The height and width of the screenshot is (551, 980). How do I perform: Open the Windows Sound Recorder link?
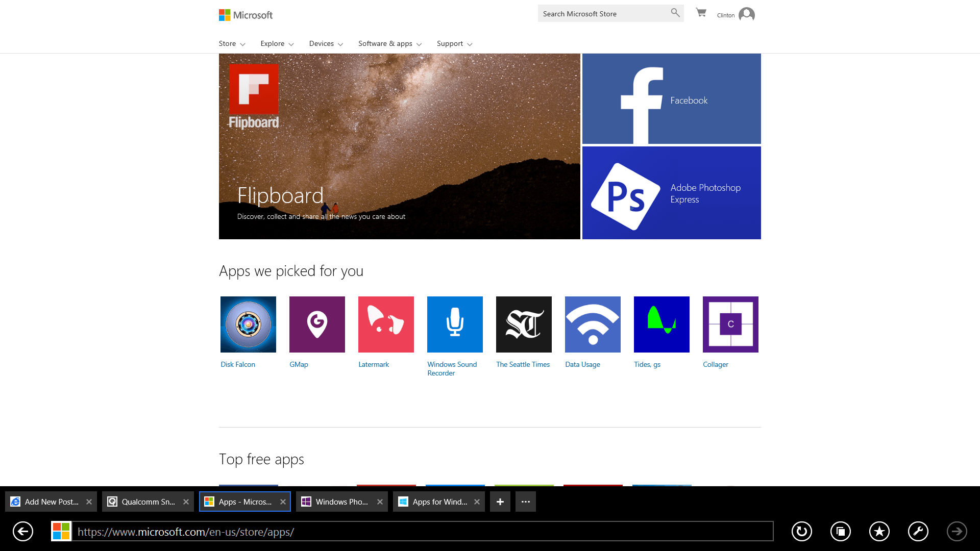point(452,369)
